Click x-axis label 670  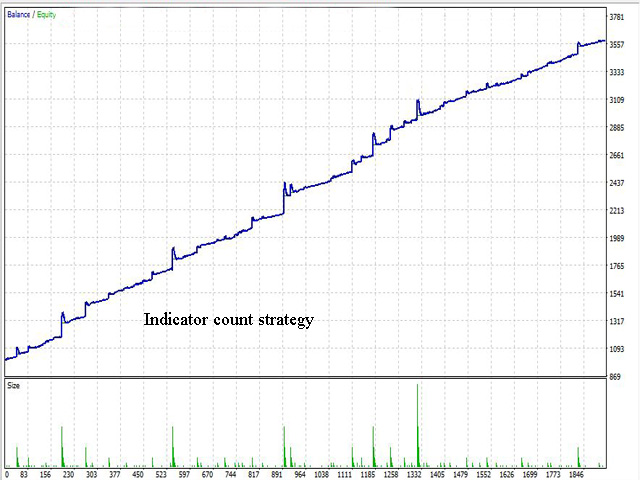[207, 474]
